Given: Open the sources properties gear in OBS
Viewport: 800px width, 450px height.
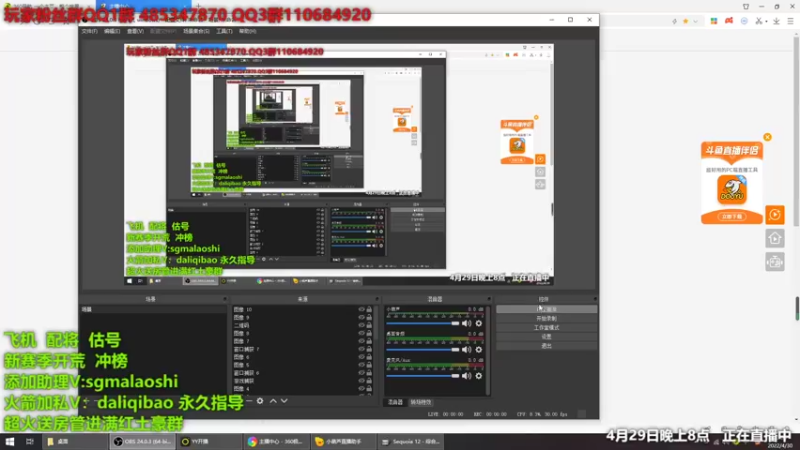Looking at the screenshot, I should point(260,401).
